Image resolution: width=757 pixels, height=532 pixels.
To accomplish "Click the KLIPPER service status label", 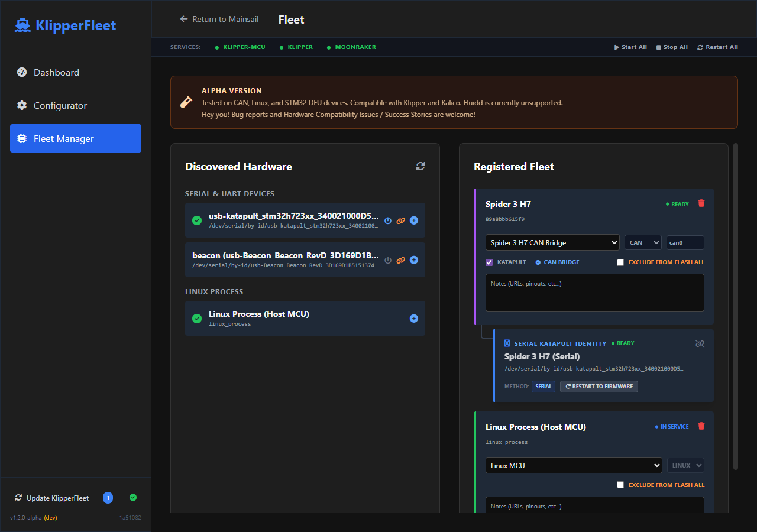I will coord(300,47).
